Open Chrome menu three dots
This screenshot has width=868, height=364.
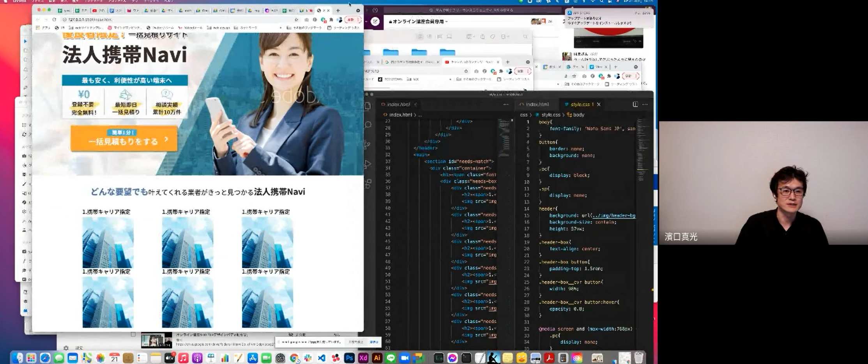(358, 19)
